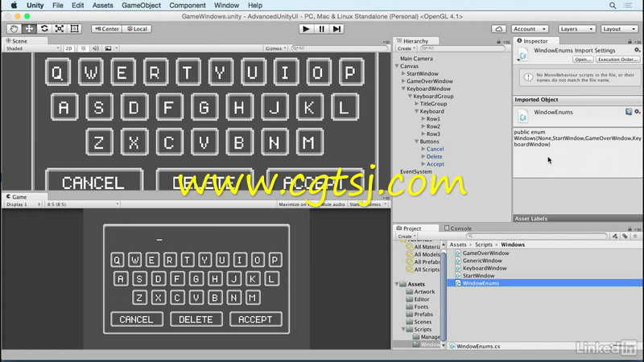Toggle scene lighting icon
Image resolution: width=644 pixels, height=362 pixels.
(84, 48)
